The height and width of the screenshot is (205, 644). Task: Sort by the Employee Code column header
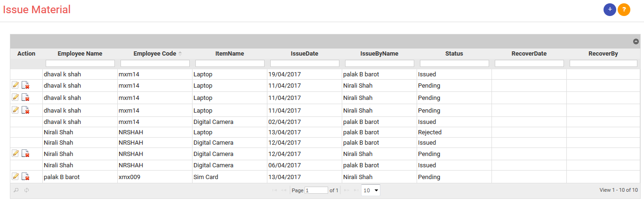pyautogui.click(x=155, y=54)
